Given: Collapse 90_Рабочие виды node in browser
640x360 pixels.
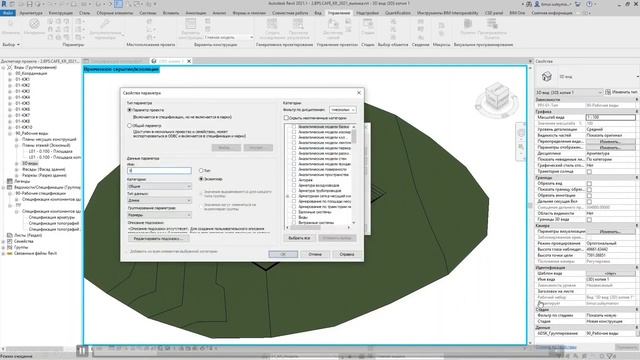Looking at the screenshot, I should (x=10, y=133).
